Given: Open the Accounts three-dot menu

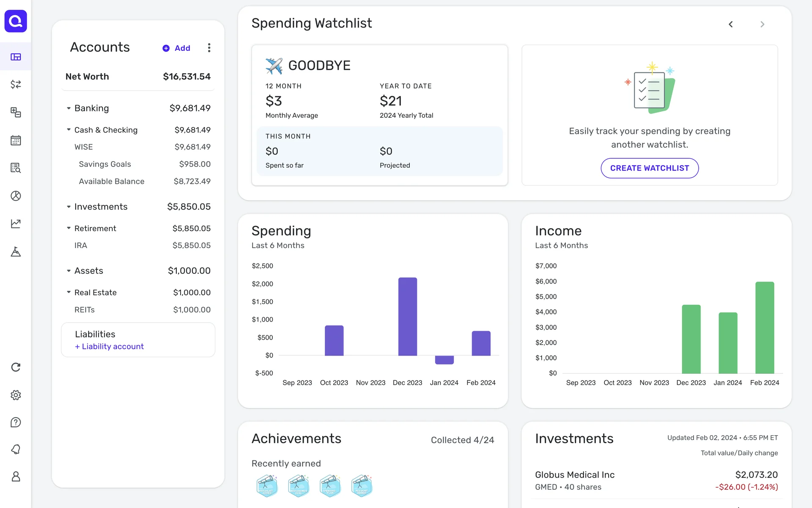Looking at the screenshot, I should pyautogui.click(x=209, y=48).
